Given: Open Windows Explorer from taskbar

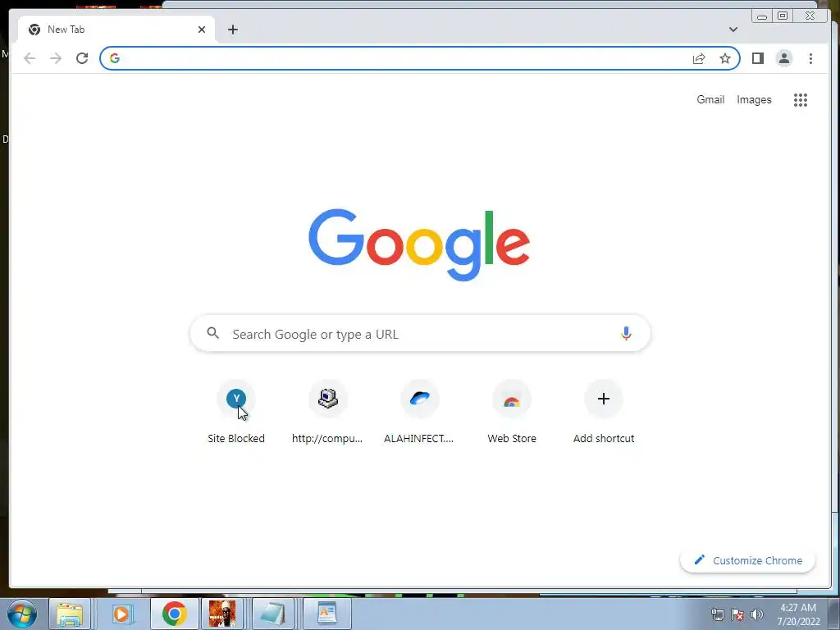Looking at the screenshot, I should click(71, 614).
